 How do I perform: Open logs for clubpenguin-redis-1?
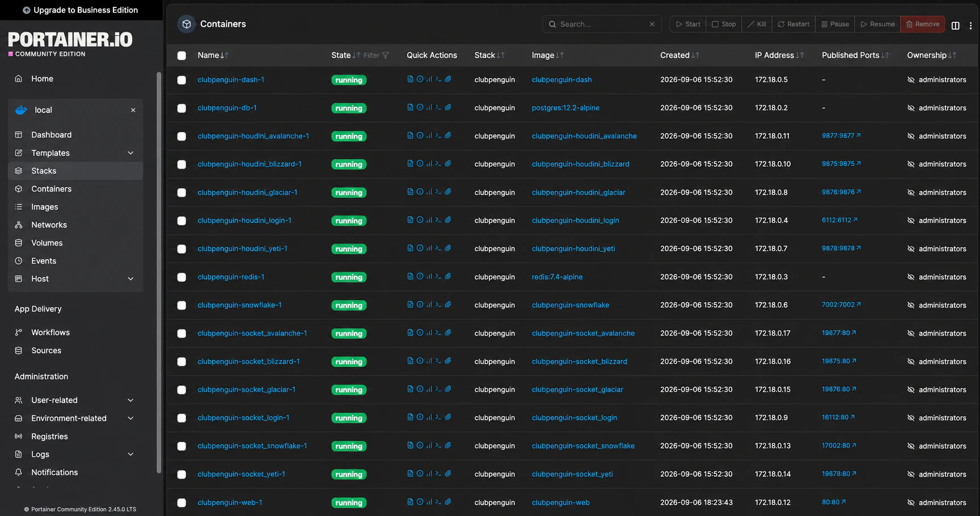click(410, 277)
